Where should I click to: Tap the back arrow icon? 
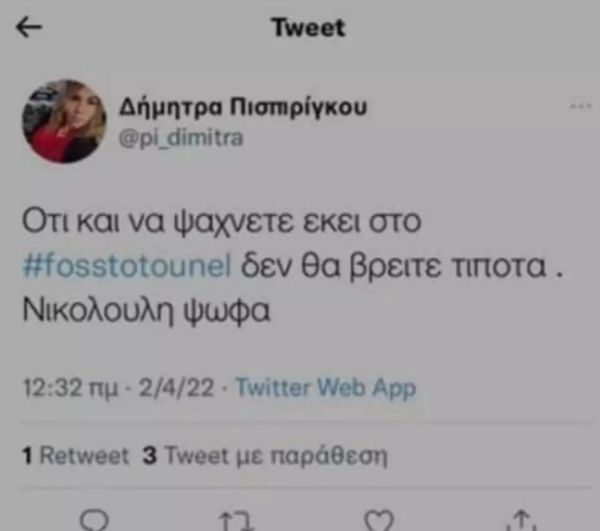[29, 27]
